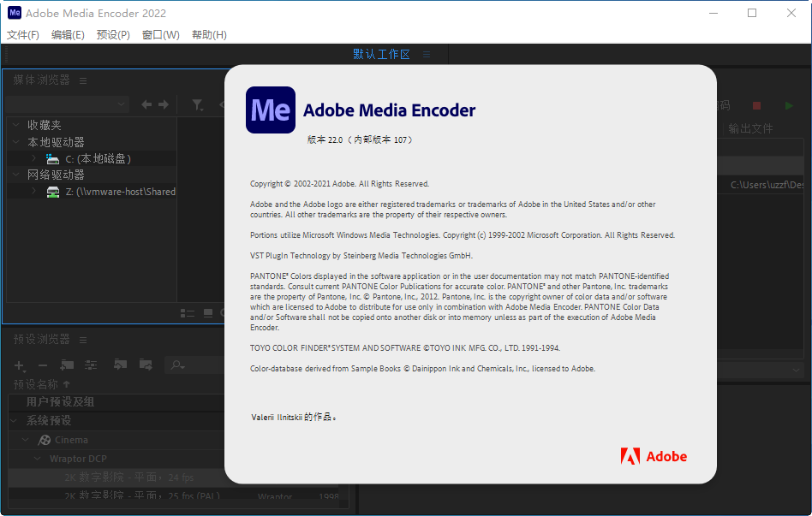Viewport: 812px width, 516px height.
Task: Click the import preset icon
Action: 120,365
